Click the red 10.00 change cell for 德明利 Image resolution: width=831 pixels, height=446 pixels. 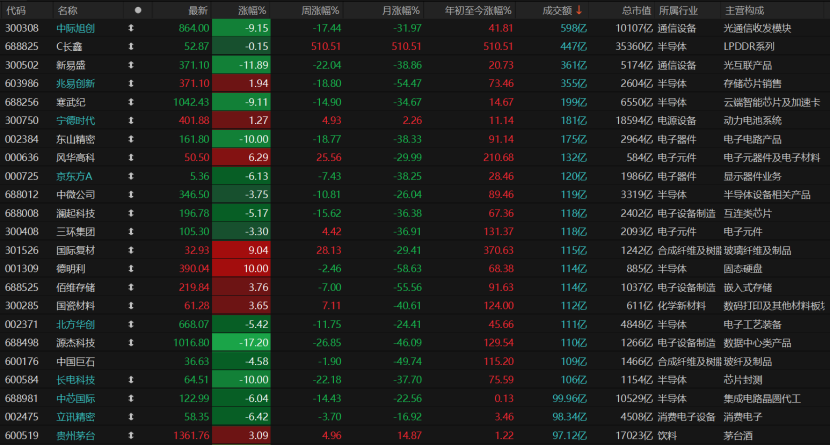242,269
